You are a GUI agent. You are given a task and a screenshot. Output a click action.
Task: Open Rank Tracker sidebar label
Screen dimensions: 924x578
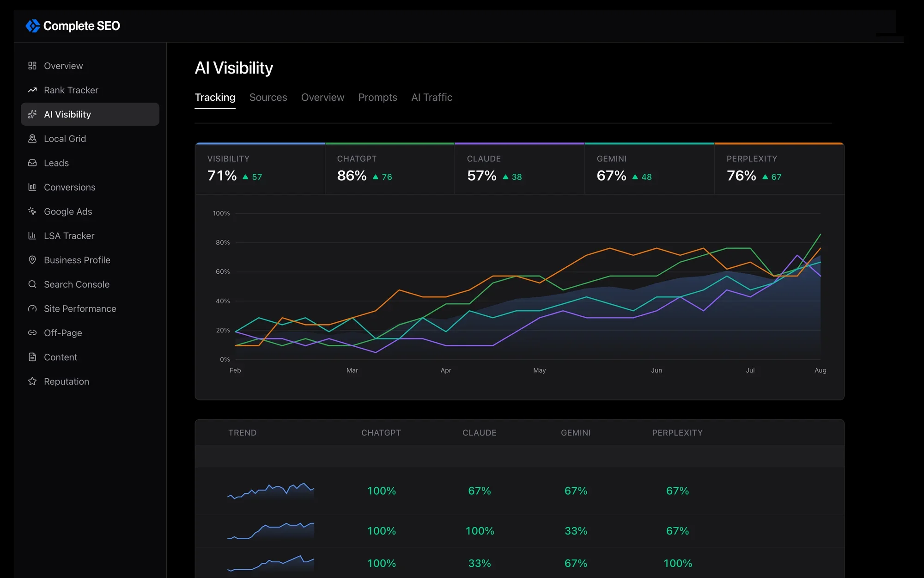click(x=71, y=90)
